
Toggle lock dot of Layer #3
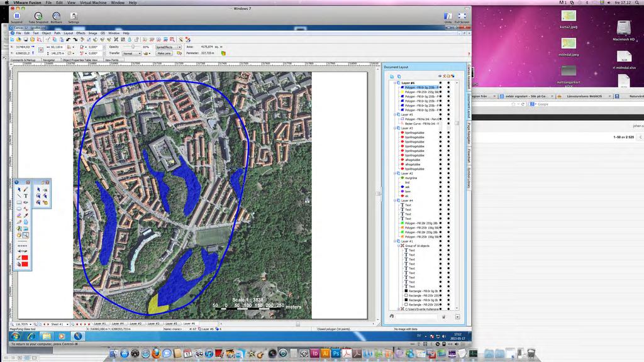[x=448, y=128]
